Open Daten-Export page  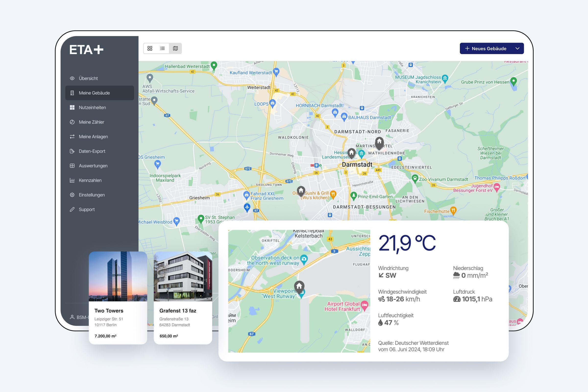click(x=99, y=151)
